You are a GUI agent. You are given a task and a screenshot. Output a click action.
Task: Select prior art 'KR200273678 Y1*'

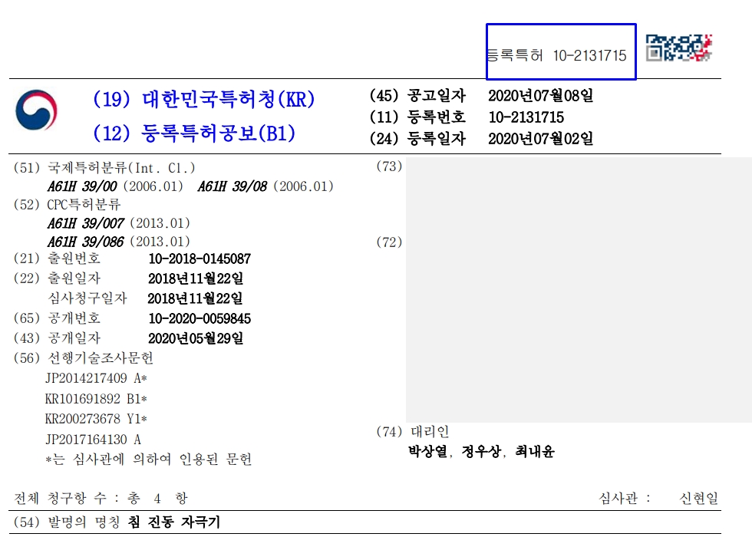[96, 419]
